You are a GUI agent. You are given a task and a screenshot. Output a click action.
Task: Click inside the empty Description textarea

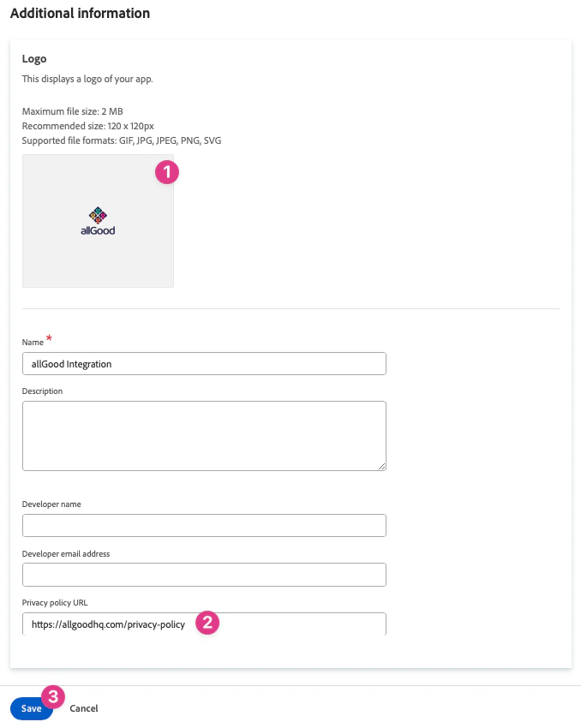(x=203, y=433)
